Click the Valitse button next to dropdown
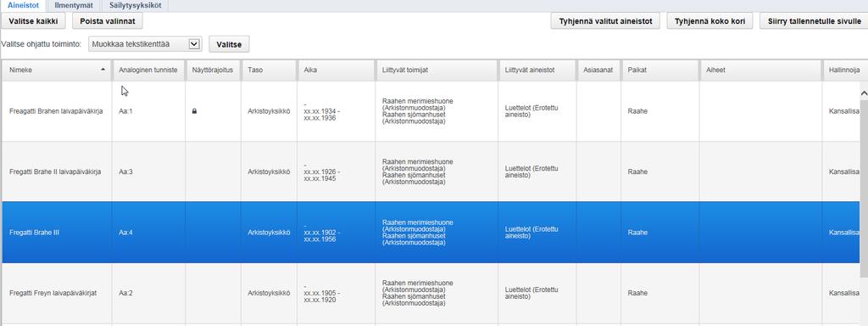This screenshot has width=868, height=326. [x=229, y=44]
